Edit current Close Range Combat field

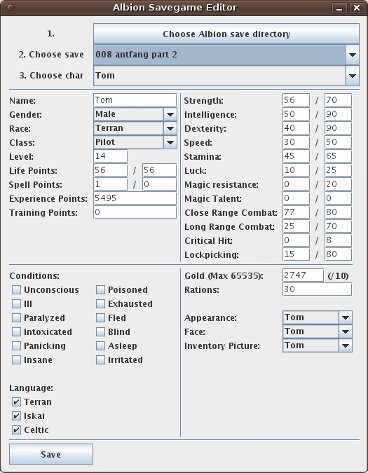296,212
